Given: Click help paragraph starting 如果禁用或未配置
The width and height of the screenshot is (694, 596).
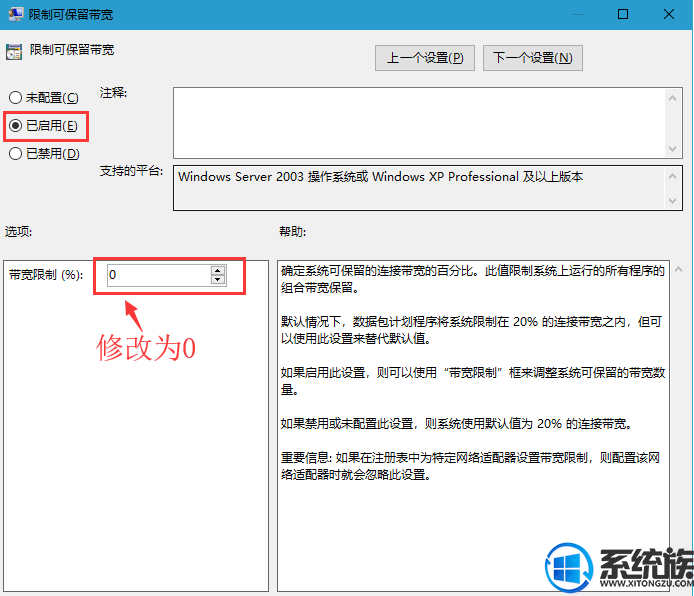Looking at the screenshot, I should click(456, 424).
